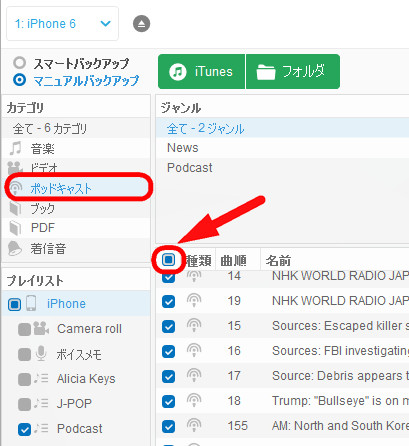This screenshot has height=446, width=409.
Task: Select track name Sources: FBI investigating
Action: (340, 351)
